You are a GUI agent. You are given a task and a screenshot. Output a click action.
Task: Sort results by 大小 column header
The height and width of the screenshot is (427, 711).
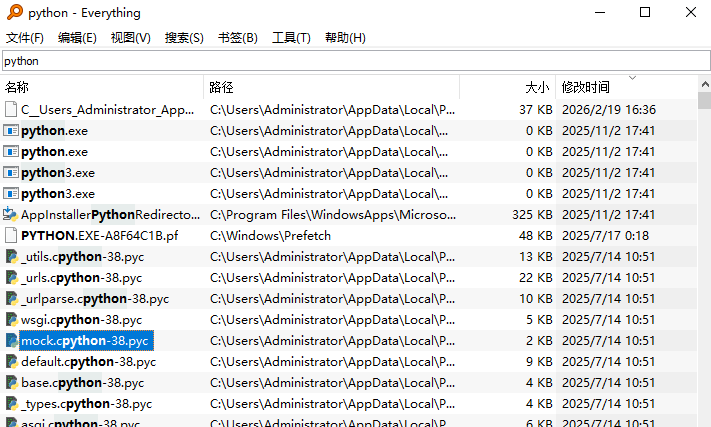508,87
